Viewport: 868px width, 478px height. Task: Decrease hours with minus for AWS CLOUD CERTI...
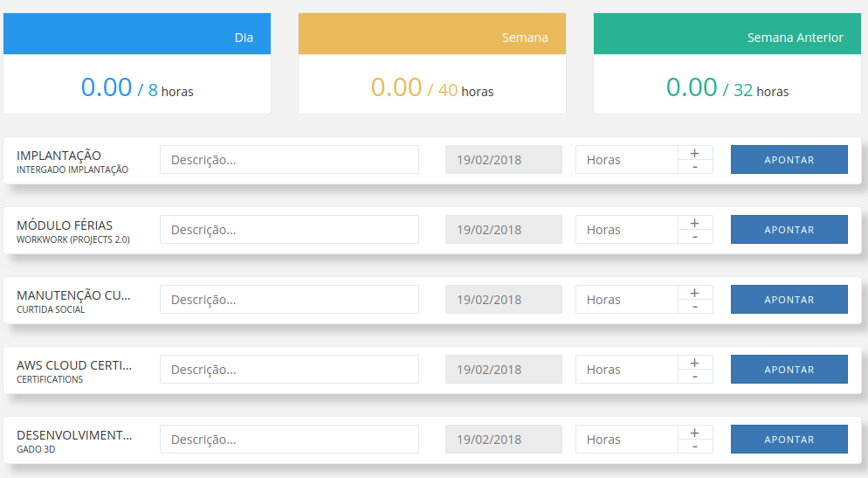click(x=695, y=376)
